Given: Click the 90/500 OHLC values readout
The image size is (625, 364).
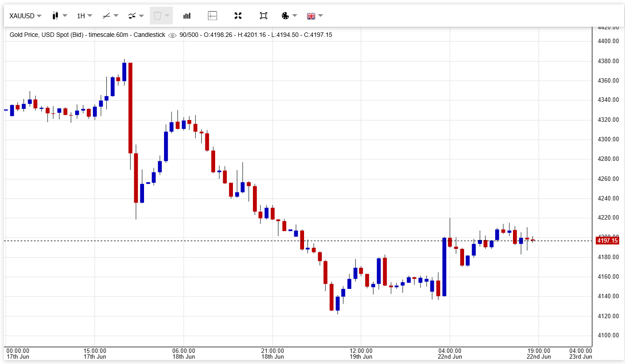Looking at the screenshot, I should (256, 35).
